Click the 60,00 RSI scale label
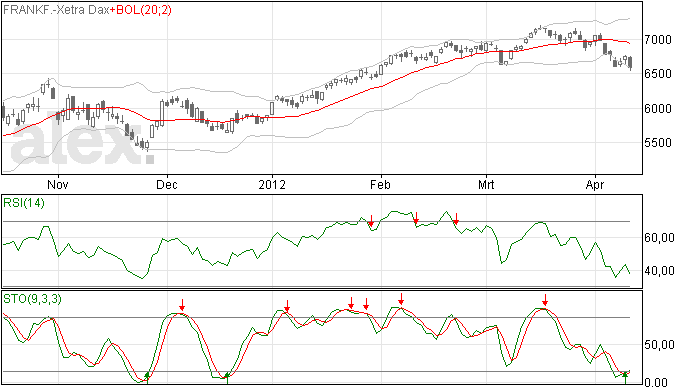The image size is (690, 387). pos(659,238)
